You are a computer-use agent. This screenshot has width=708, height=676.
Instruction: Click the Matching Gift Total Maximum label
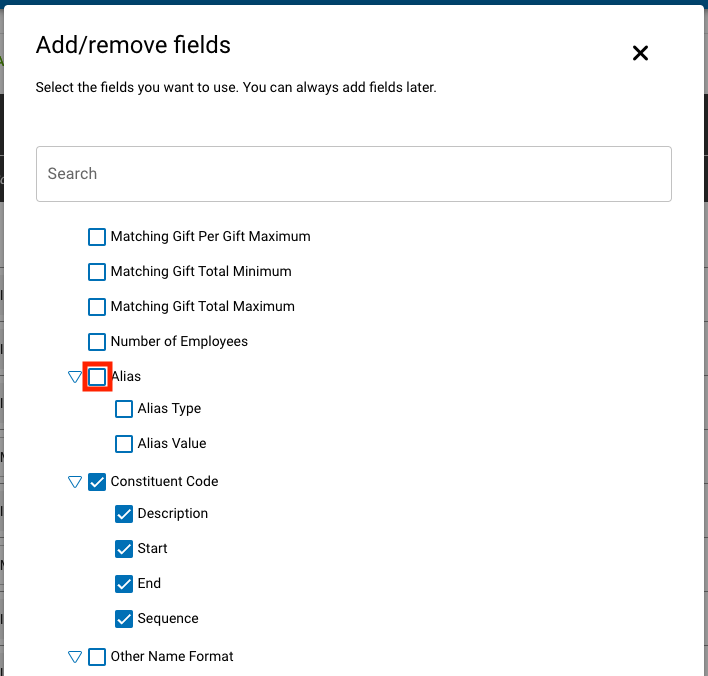pyautogui.click(x=203, y=306)
